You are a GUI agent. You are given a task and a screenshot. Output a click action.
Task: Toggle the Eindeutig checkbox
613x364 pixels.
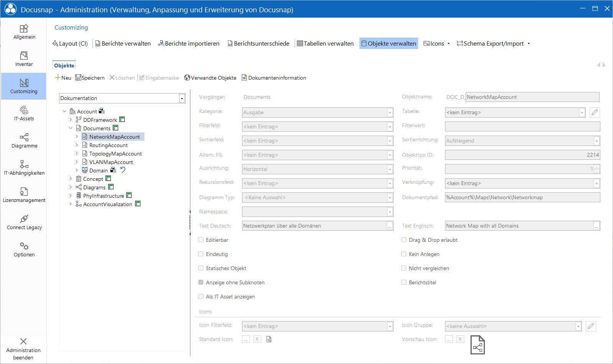tap(201, 254)
